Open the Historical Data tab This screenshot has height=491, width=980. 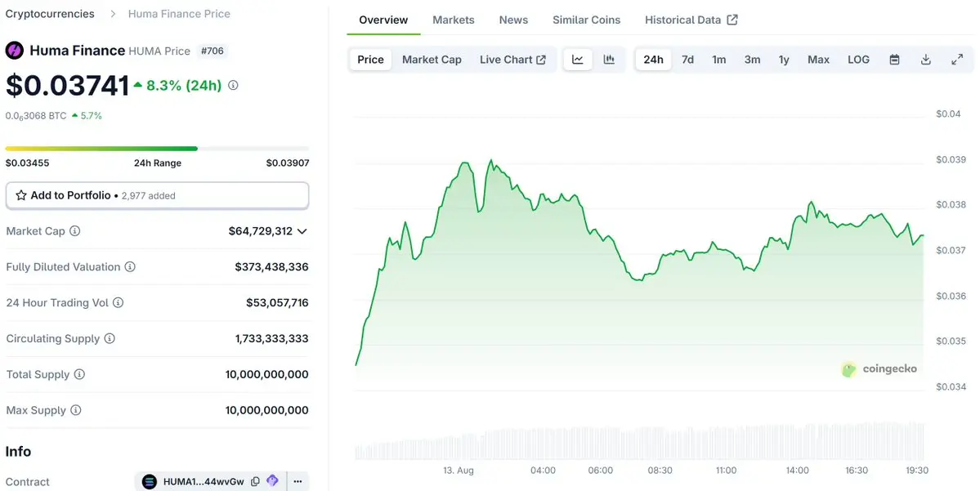pos(691,20)
